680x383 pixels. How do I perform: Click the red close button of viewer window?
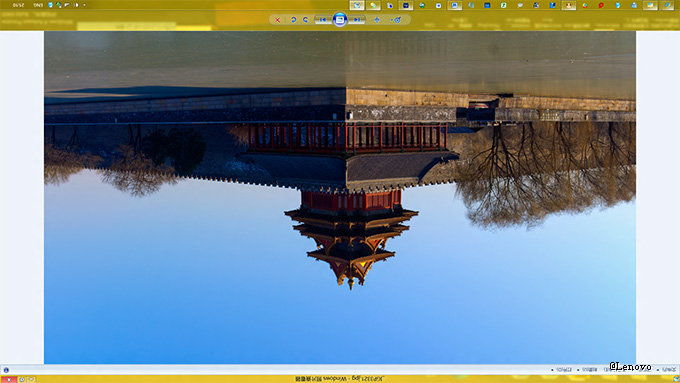9,380
